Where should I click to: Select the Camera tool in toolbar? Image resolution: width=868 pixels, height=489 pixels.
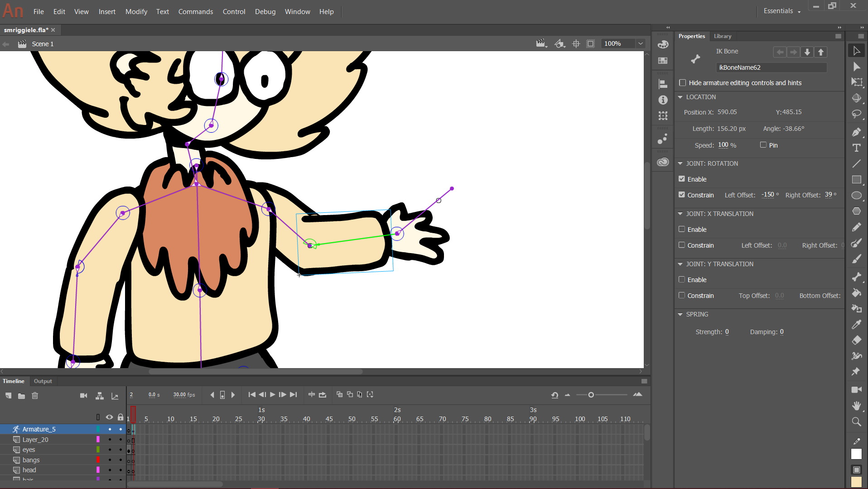point(856,389)
